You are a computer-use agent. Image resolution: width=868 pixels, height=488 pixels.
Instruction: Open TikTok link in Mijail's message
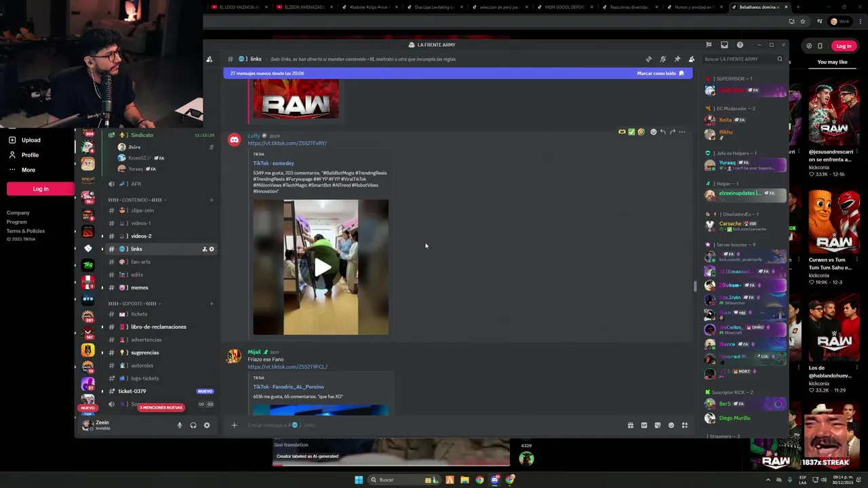(288, 367)
